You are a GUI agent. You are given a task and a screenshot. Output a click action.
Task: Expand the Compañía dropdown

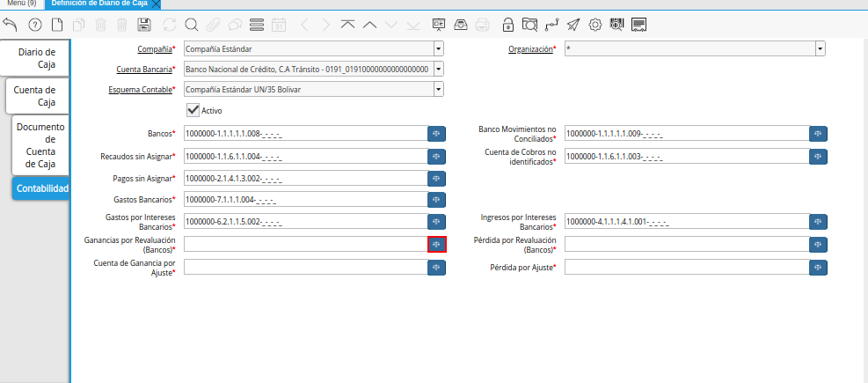439,48
